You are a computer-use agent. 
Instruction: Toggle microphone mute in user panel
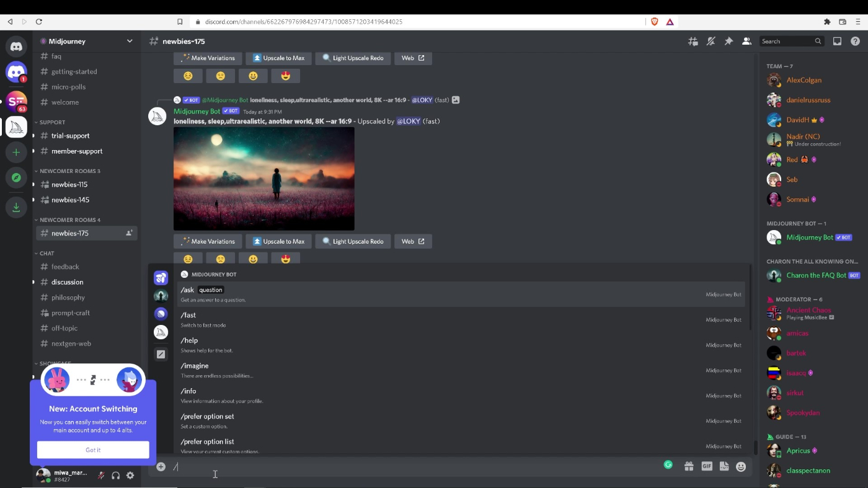pos(101,476)
